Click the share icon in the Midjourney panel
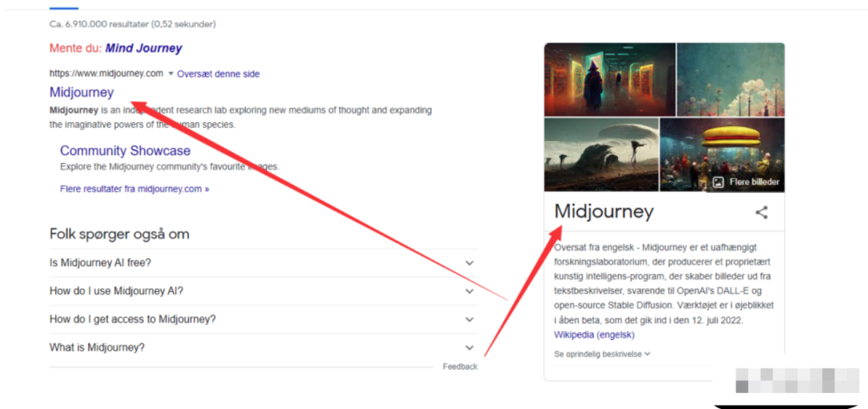The height and width of the screenshot is (409, 868). pyautogui.click(x=762, y=212)
